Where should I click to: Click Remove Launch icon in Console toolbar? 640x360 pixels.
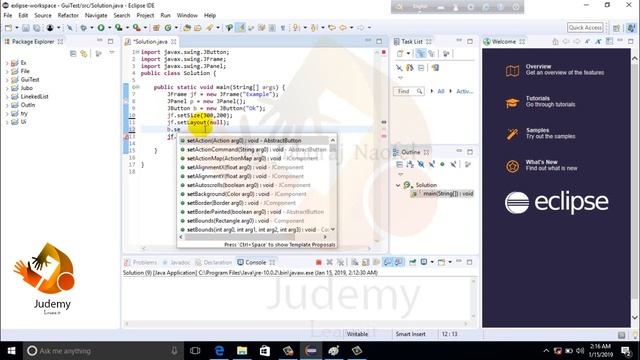pos(329,262)
